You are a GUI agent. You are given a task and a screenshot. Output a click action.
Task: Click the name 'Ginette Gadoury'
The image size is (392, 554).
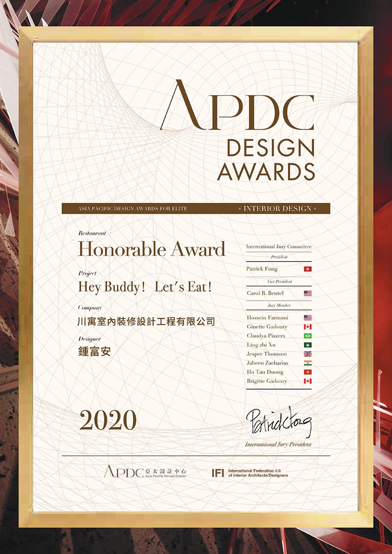click(267, 327)
